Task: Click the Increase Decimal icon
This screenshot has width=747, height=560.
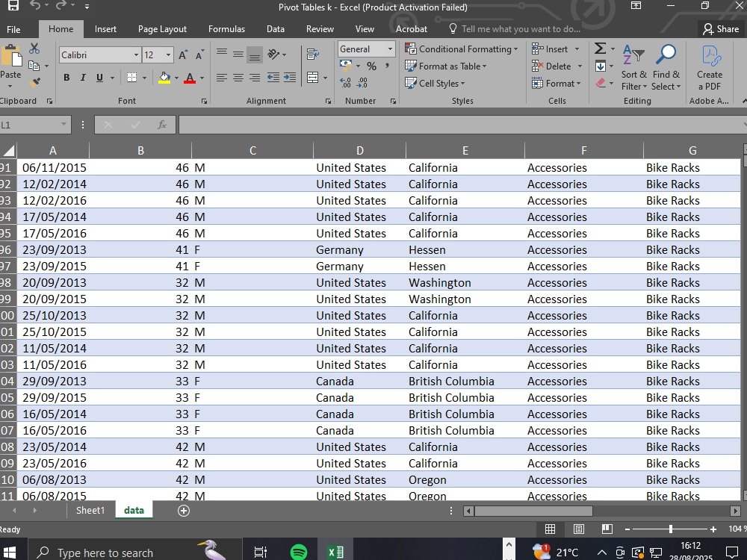Action: (345, 83)
